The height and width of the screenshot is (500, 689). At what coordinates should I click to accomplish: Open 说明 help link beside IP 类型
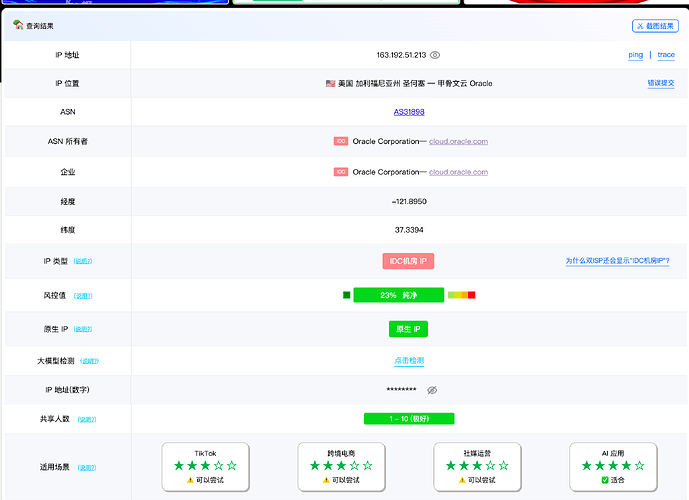click(83, 261)
